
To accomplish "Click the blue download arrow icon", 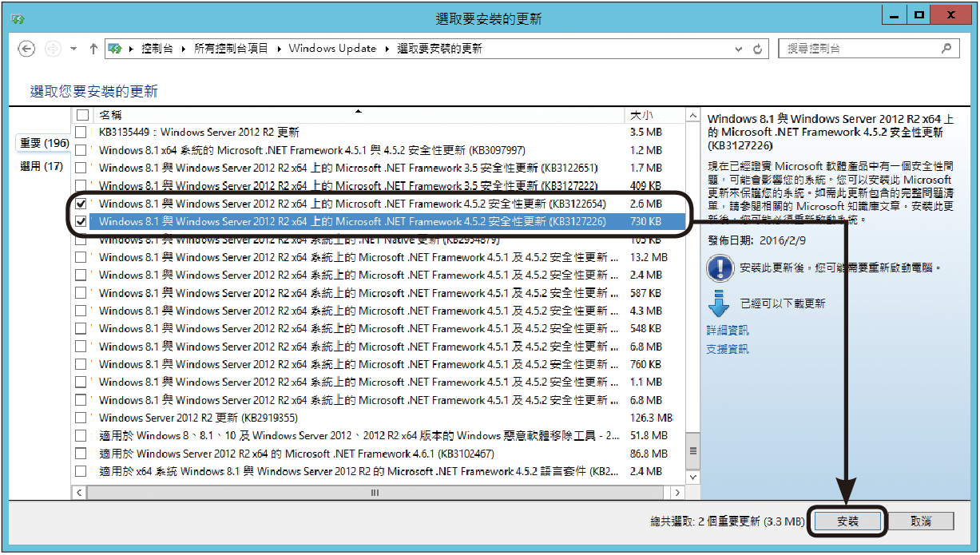I will click(720, 303).
